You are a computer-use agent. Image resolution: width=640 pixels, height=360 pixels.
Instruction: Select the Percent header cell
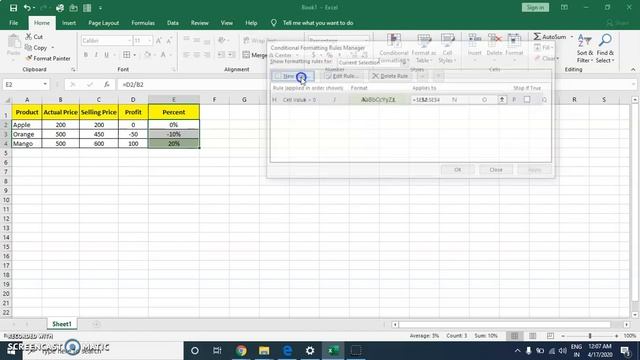pyautogui.click(x=174, y=112)
